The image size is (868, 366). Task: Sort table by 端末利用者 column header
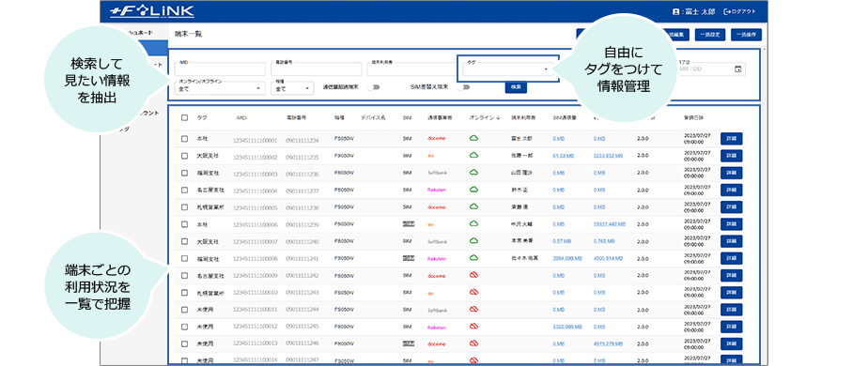(523, 117)
